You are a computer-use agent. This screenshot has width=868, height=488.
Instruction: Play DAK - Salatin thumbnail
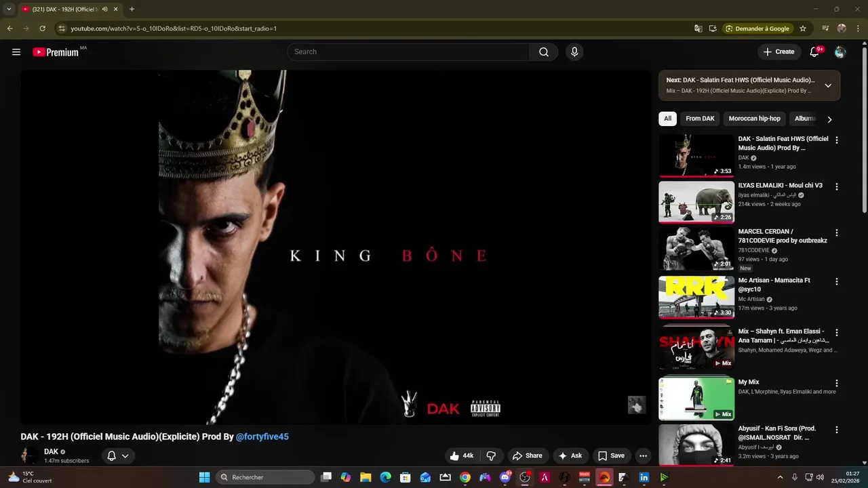[x=696, y=155]
